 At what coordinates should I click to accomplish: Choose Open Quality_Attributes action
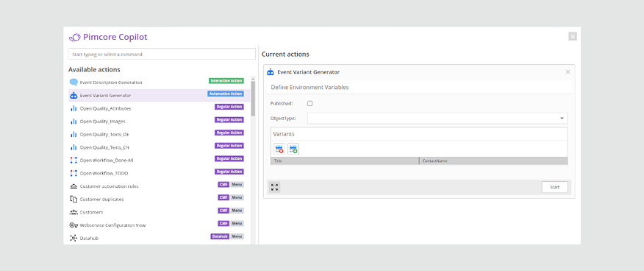click(x=160, y=108)
